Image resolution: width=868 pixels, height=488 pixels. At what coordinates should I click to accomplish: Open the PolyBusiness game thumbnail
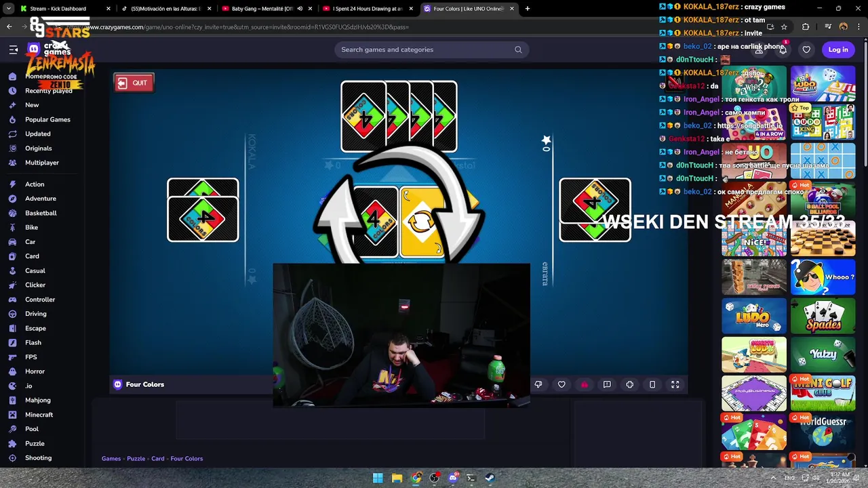(754, 393)
